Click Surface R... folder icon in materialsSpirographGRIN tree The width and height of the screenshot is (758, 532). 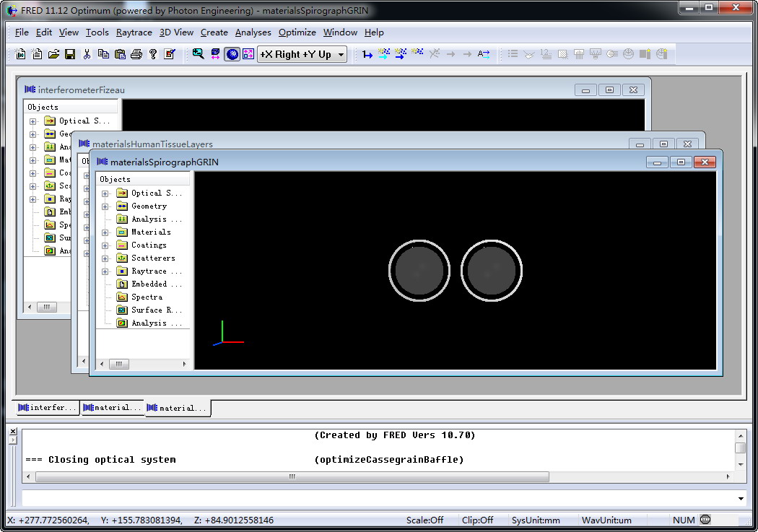[122, 310]
